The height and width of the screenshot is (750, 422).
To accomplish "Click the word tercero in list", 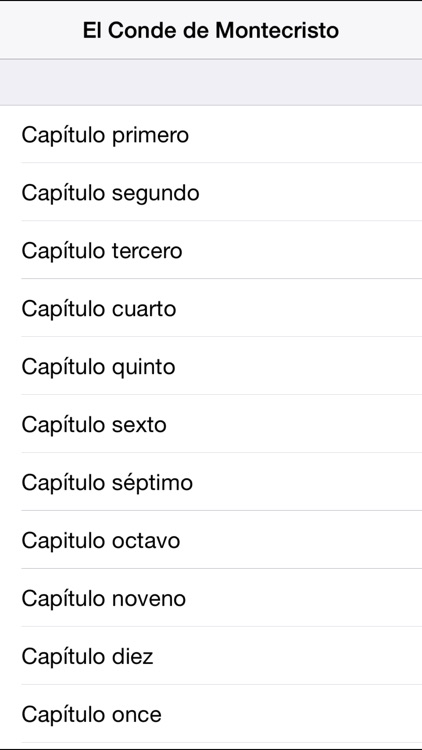I will pyautogui.click(x=147, y=251).
